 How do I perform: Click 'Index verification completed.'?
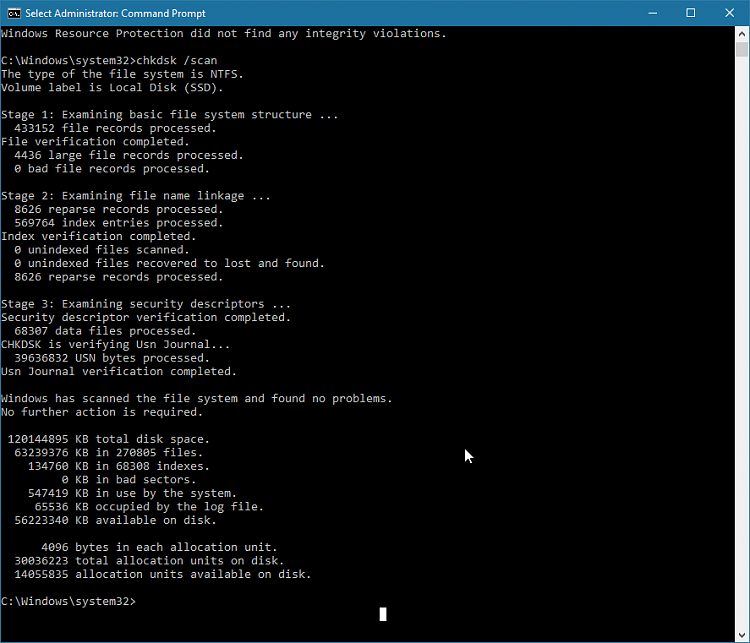(99, 236)
